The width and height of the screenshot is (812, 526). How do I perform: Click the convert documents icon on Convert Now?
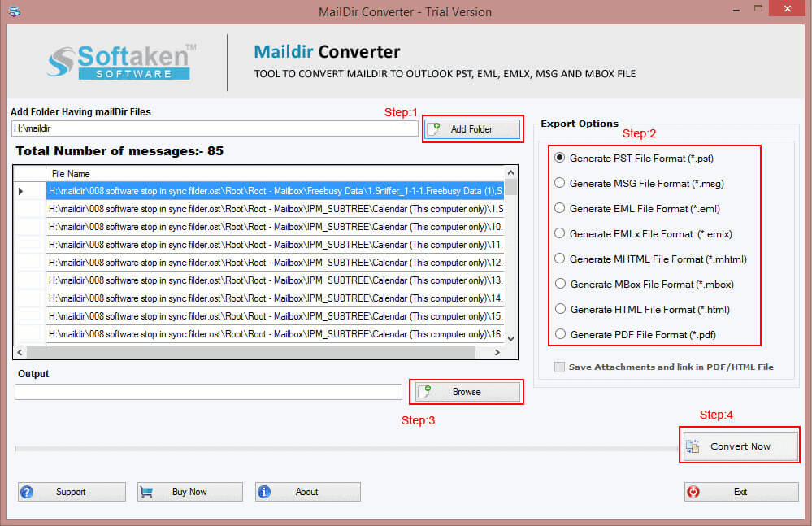tap(693, 446)
